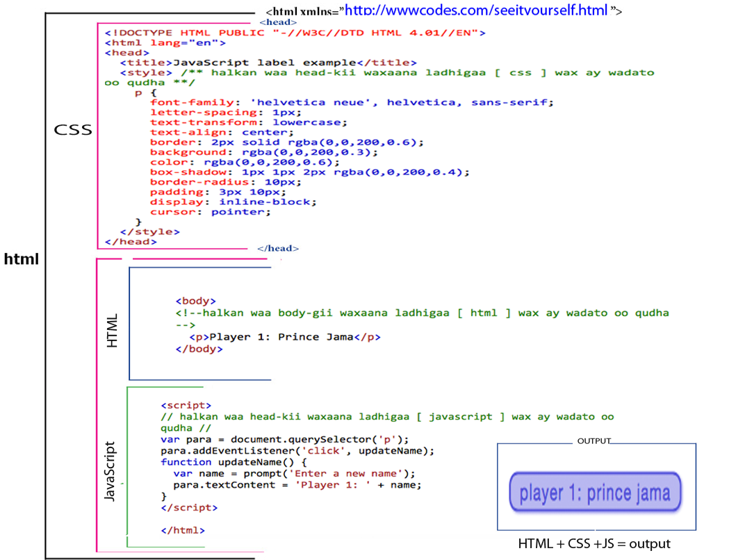
Task: Click the 'player 1: prince jama' output button
Action: pyautogui.click(x=595, y=492)
